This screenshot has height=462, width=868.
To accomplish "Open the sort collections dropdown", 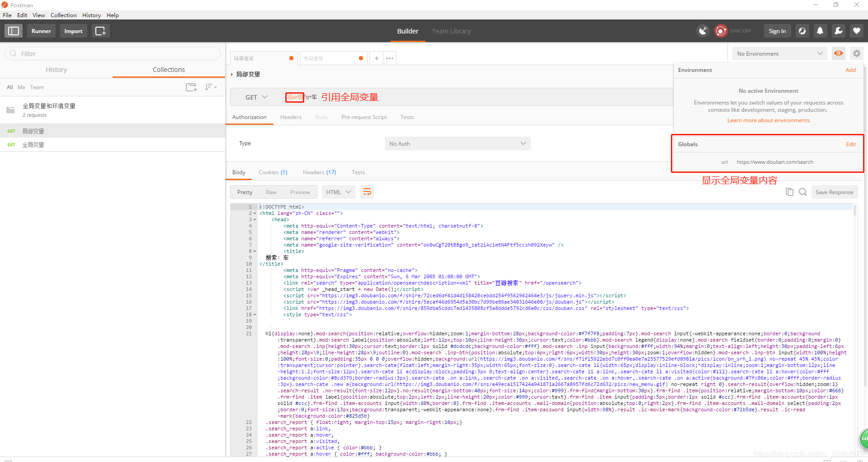I will coord(211,87).
